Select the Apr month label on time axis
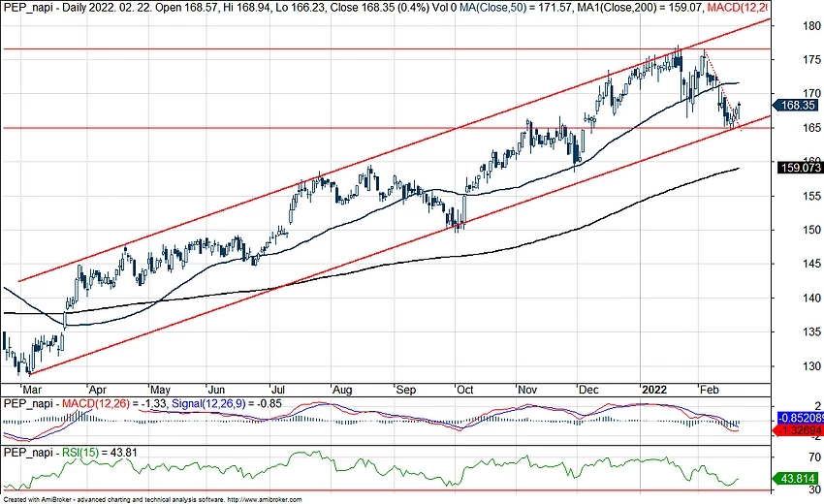 point(98,390)
